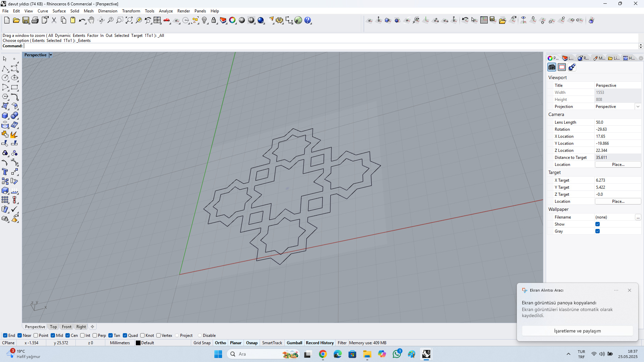Click the Windows Start button
This screenshot has height=362, width=644.
(218, 354)
